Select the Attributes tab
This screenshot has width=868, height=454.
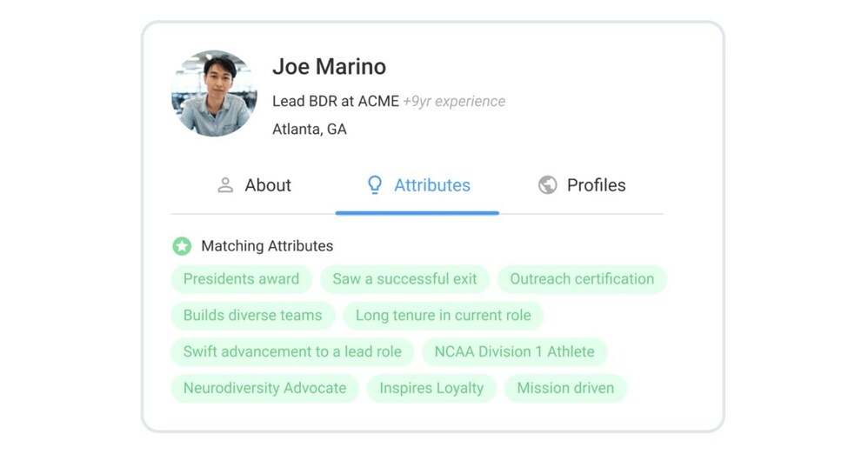tap(417, 185)
